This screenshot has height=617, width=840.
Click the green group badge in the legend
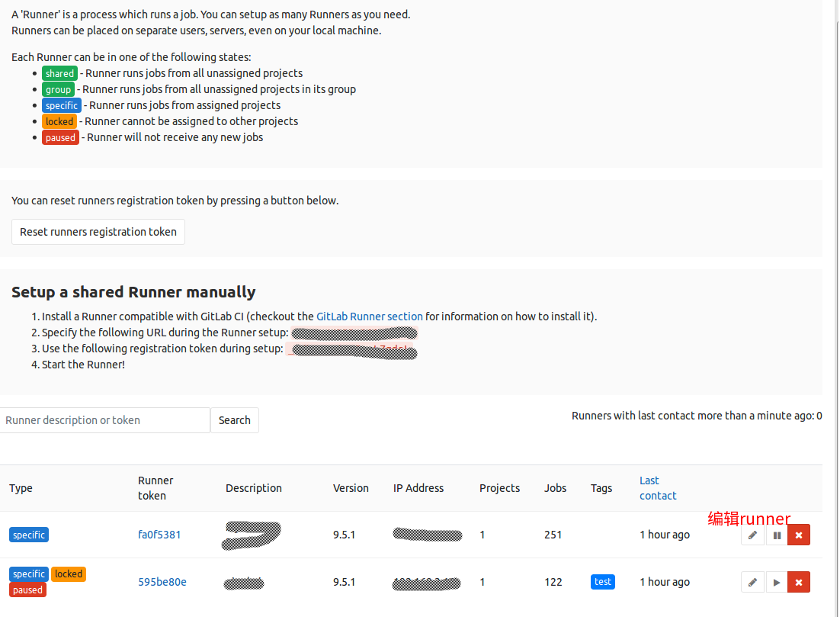(59, 89)
